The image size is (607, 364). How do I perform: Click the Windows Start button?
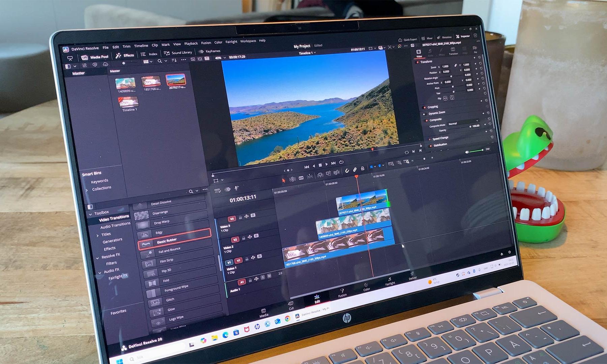click(119, 361)
